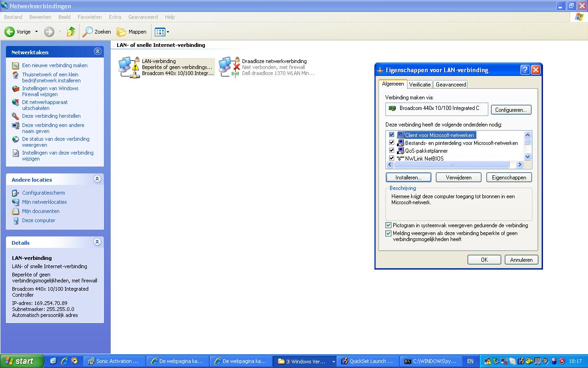
Task: Click the home network setup icon
Action: click(16, 75)
